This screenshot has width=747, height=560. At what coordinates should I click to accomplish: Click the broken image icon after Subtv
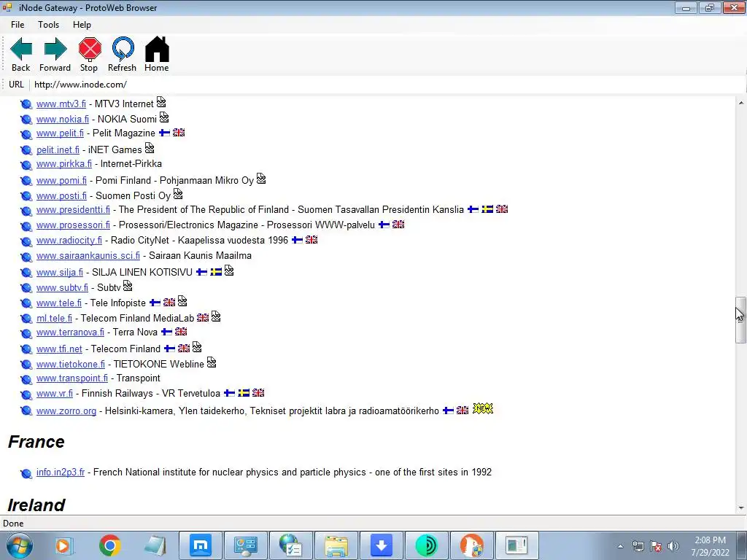click(x=128, y=286)
